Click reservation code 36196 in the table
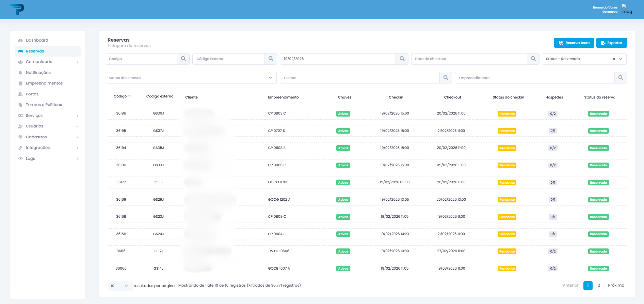Image resolution: width=644 pixels, height=304 pixels. click(x=121, y=113)
